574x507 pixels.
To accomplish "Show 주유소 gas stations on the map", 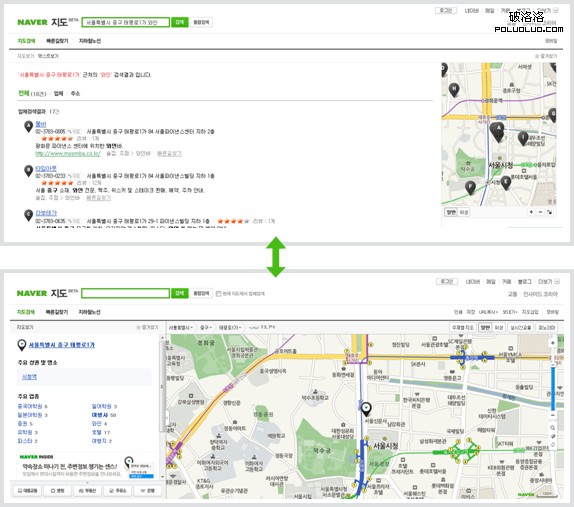I will [117, 491].
